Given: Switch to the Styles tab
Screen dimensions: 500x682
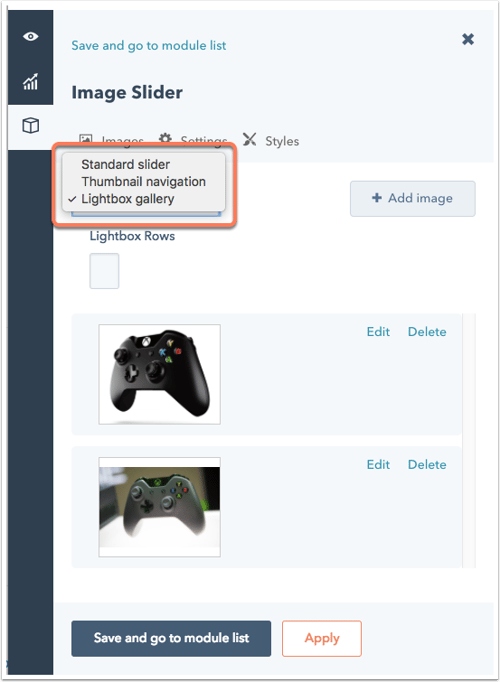Looking at the screenshot, I should (282, 141).
